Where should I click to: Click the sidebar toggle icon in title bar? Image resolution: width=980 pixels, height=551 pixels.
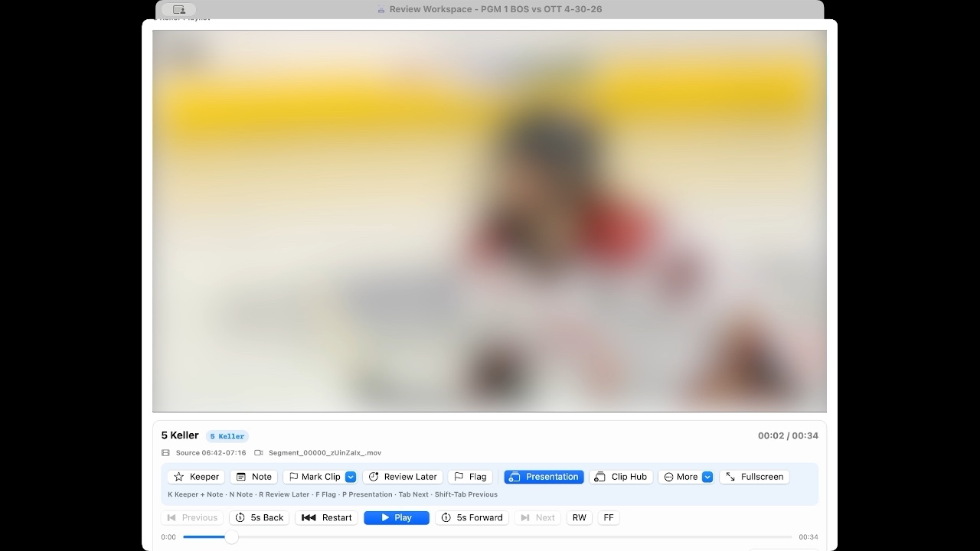[179, 9]
